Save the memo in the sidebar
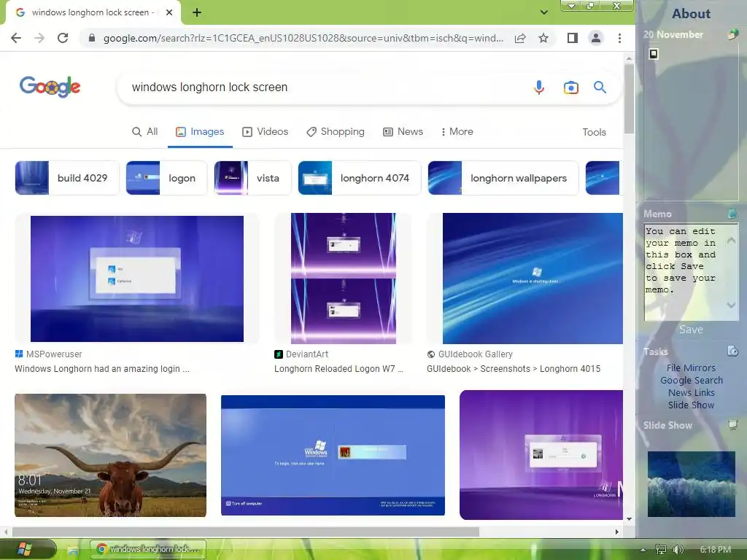 pyautogui.click(x=691, y=330)
